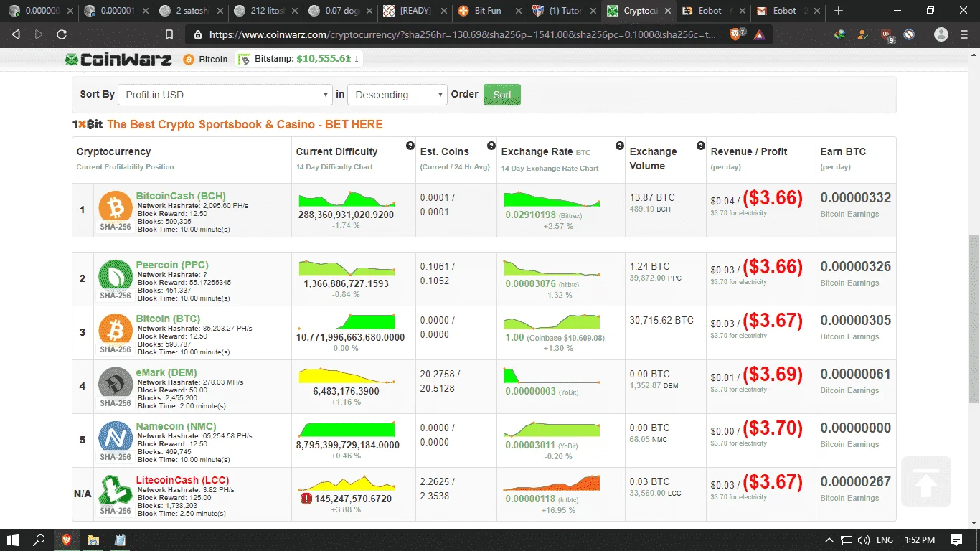Click the Bitstamp price ticker
The width and height of the screenshot is (980, 551).
[x=300, y=60]
